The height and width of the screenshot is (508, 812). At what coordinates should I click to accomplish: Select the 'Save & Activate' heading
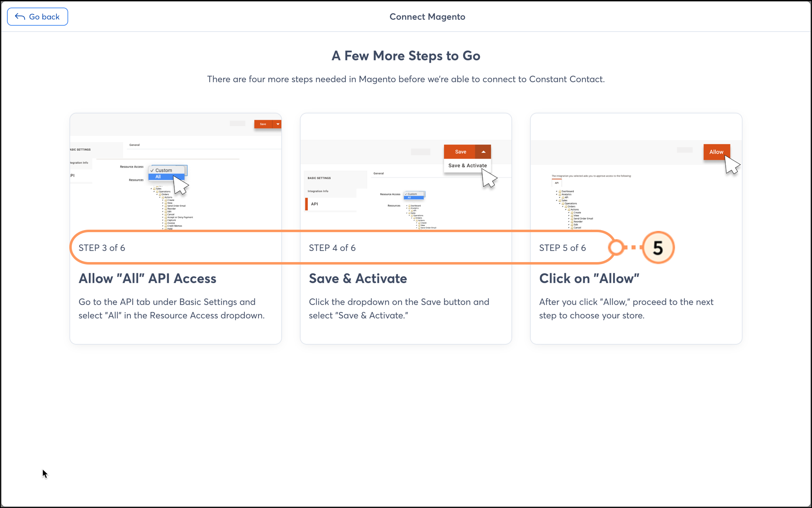click(358, 279)
